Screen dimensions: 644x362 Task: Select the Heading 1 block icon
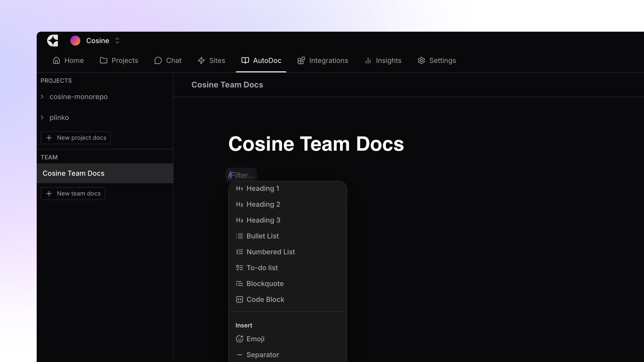pos(240,189)
